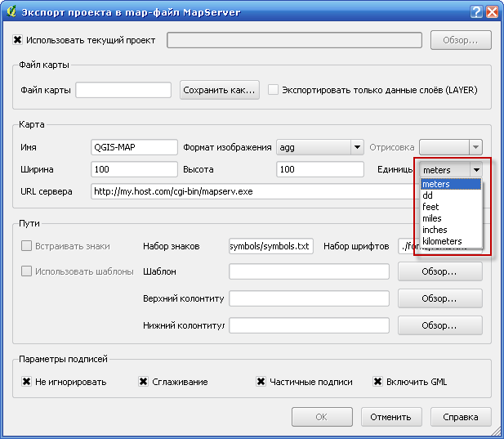
Task: Collapse the Единицы meters combo box
Action: 451,169
